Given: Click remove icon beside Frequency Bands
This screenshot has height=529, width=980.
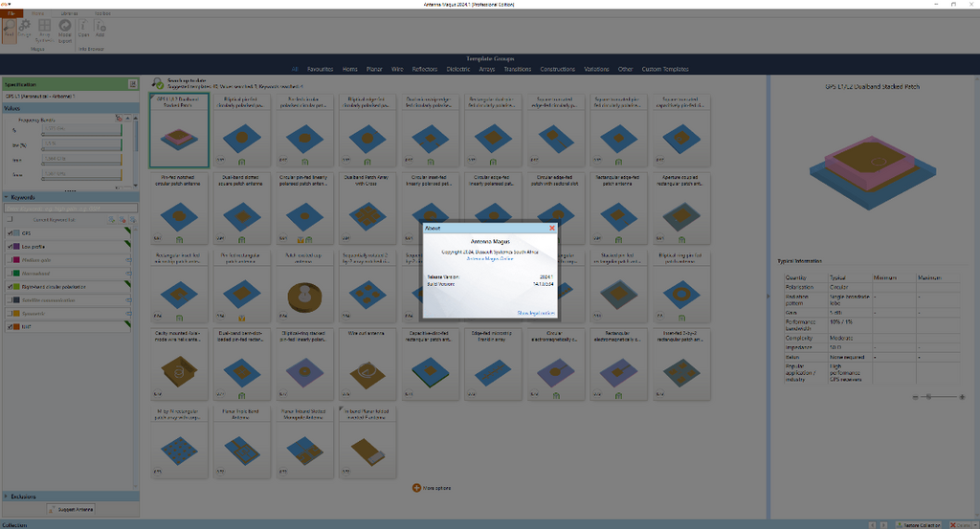Looking at the screenshot, I should pos(119,118).
